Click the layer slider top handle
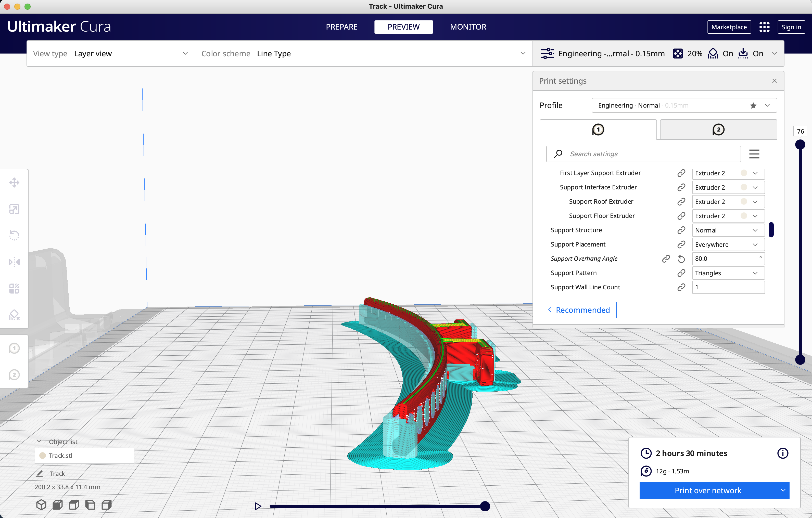This screenshot has width=812, height=518. coord(800,145)
